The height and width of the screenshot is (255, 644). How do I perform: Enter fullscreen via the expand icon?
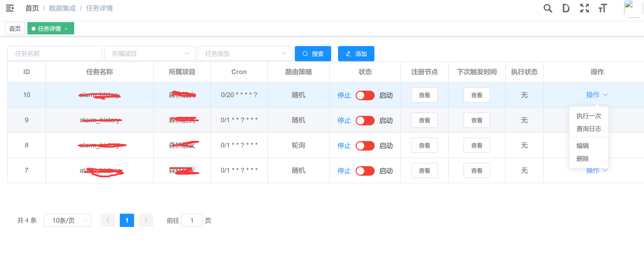tap(584, 8)
